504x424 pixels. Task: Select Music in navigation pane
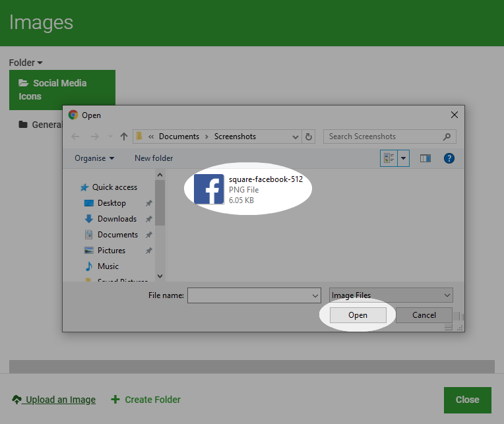pyautogui.click(x=108, y=266)
